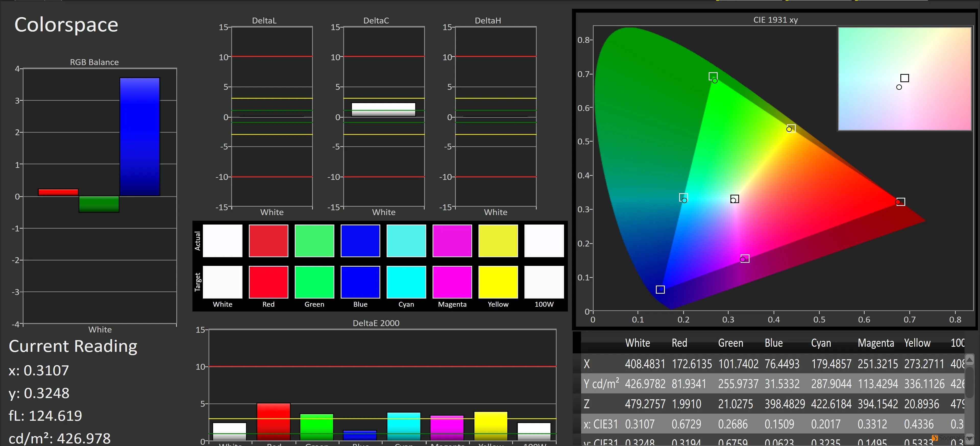The width and height of the screenshot is (980, 446).
Task: Select the X row label in the table
Action: tap(587, 364)
